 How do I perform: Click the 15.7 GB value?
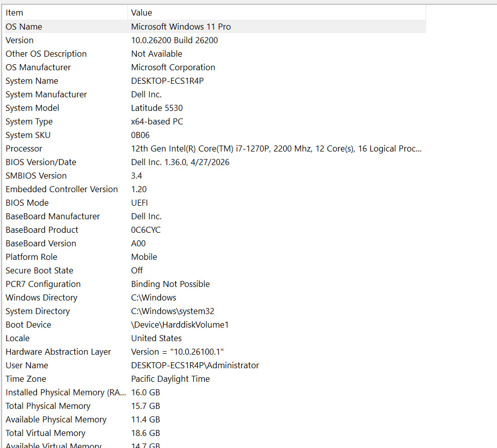[x=146, y=406]
